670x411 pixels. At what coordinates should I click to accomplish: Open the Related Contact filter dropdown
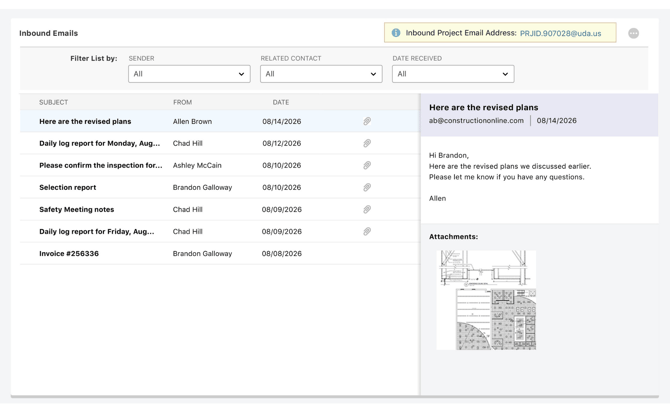(x=321, y=74)
